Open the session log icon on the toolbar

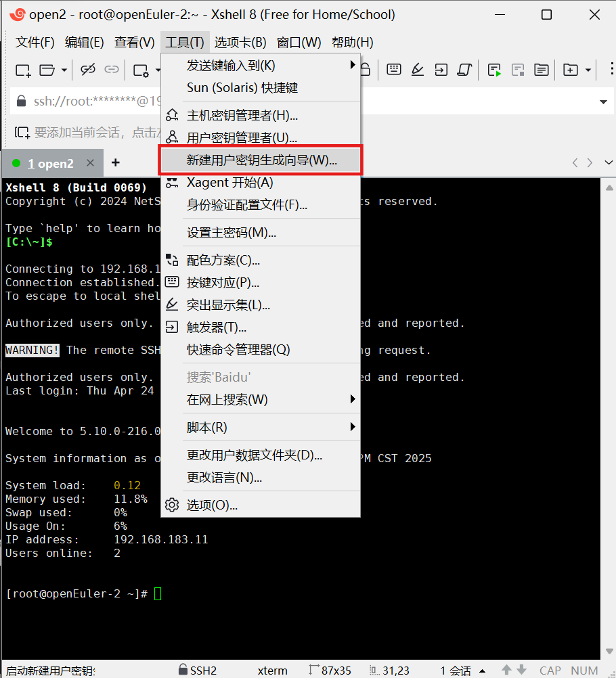tap(541, 70)
